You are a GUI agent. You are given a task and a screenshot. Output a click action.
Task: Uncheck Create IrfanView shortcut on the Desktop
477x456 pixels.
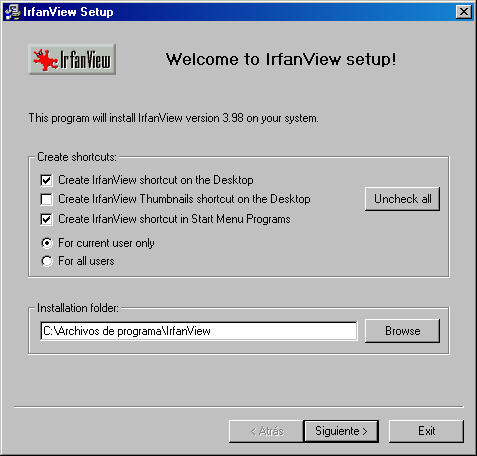coord(46,180)
